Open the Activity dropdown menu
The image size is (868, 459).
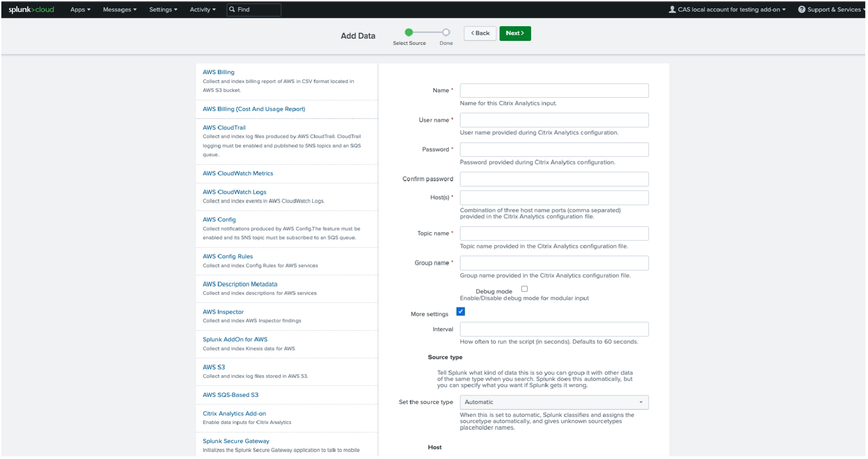(203, 9)
